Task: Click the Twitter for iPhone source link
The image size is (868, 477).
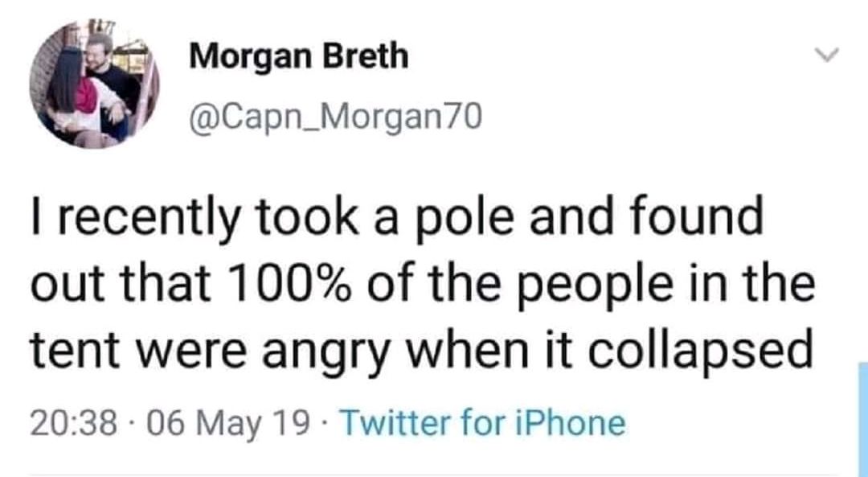Action: tap(485, 424)
